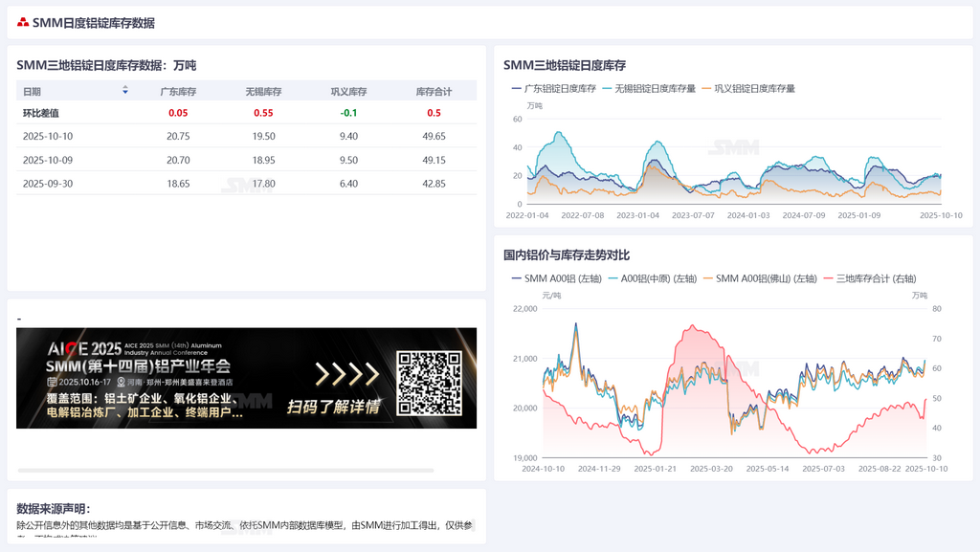The image size is (980, 552).
Task: Click the 49.65 total inventory cell
Action: [434, 136]
